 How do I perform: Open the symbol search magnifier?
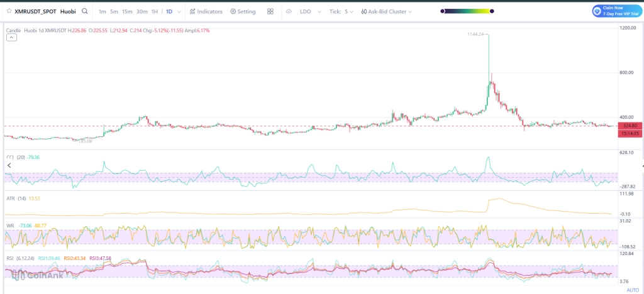[85, 11]
